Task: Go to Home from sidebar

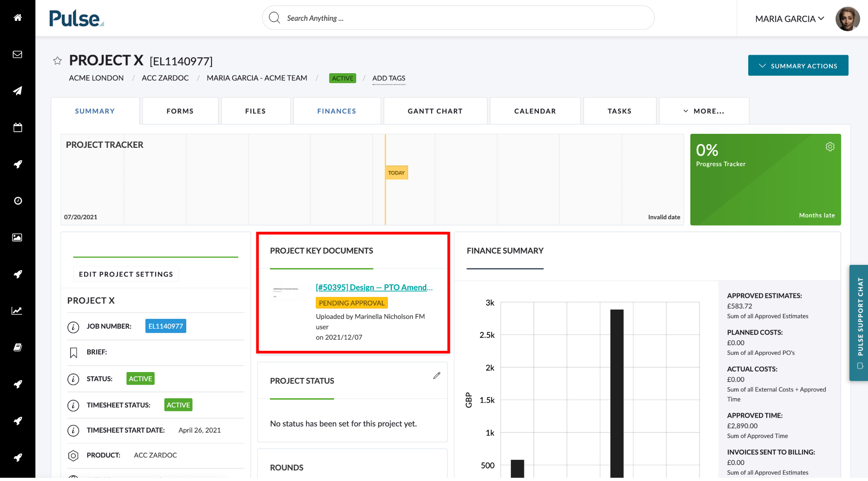Action: 18,18
